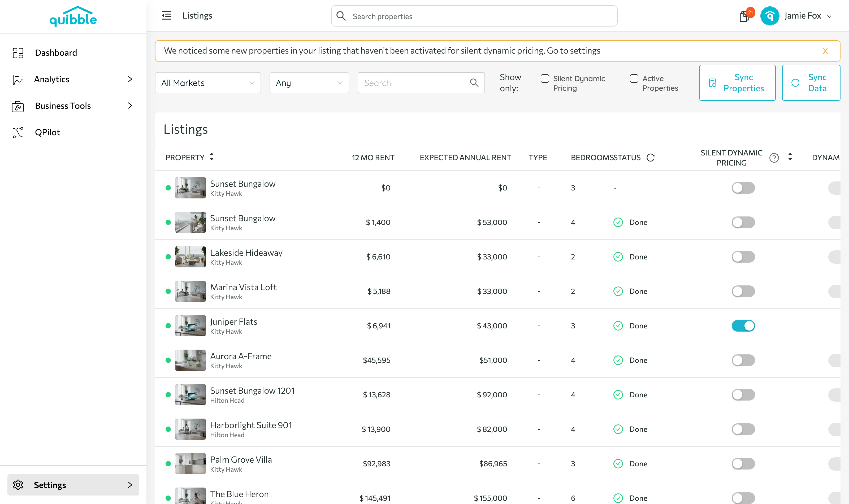Open Marina Vista Loft listing name
Image resolution: width=849 pixels, height=504 pixels.
243,287
